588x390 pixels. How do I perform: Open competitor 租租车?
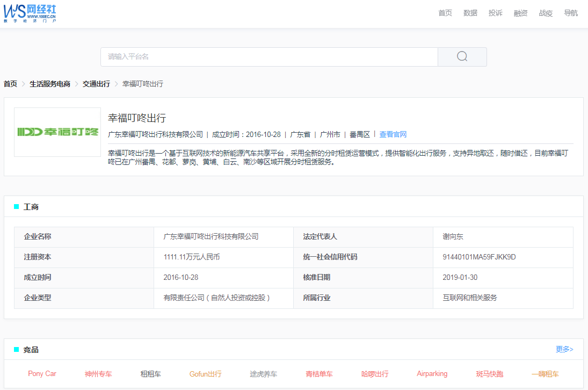click(151, 374)
